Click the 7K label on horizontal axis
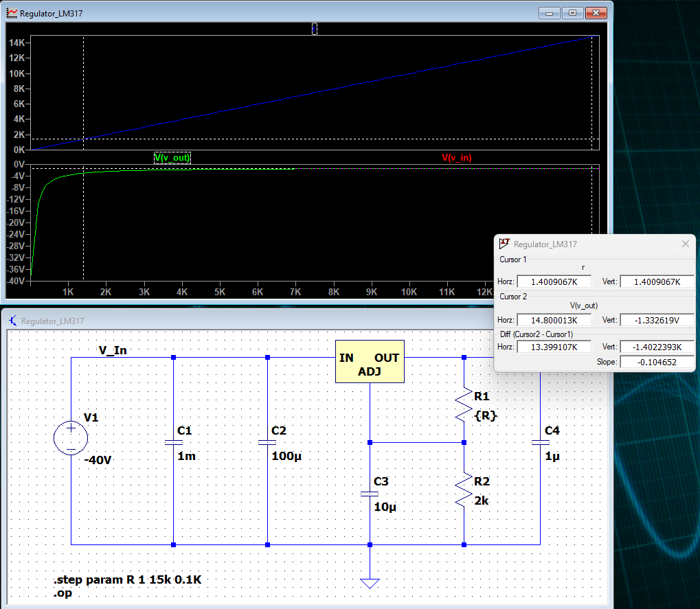 pyautogui.click(x=295, y=292)
